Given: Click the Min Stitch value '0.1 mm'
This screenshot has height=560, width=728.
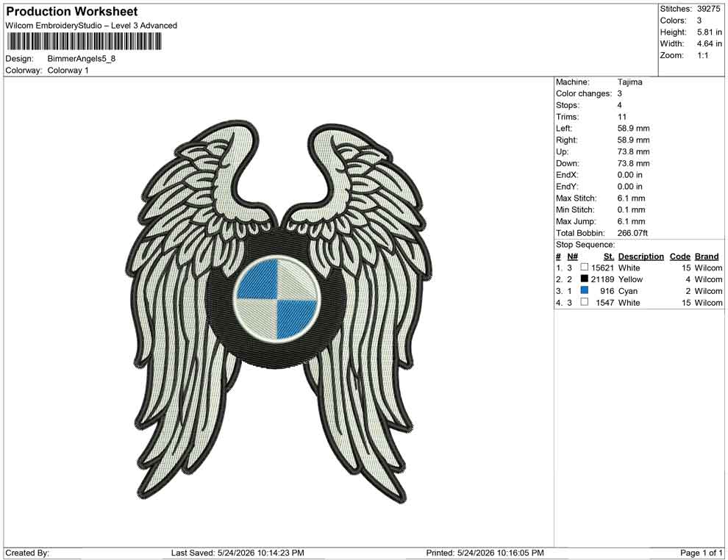Looking at the screenshot, I should (x=632, y=209).
